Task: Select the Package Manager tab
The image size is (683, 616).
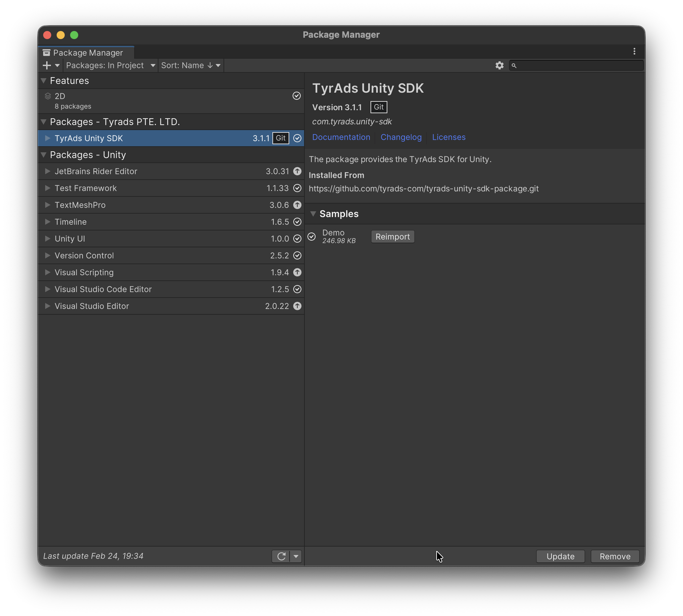Action: point(87,53)
